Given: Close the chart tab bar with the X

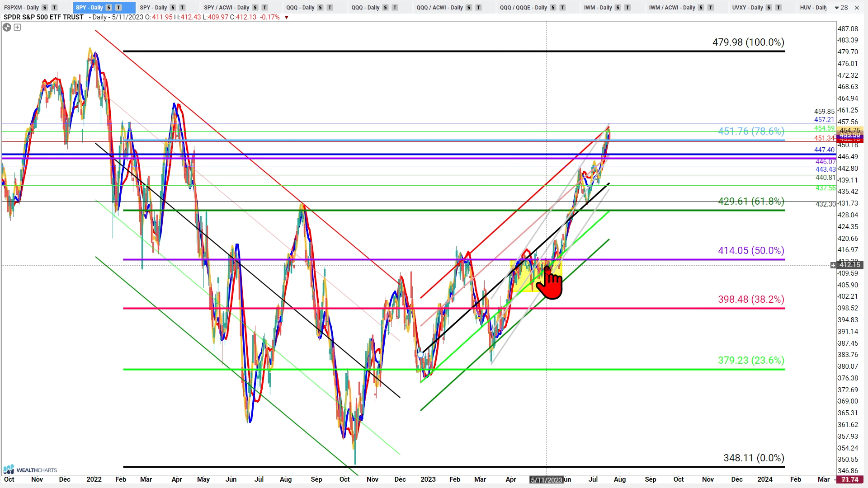Looking at the screenshot, I should click(858, 8).
